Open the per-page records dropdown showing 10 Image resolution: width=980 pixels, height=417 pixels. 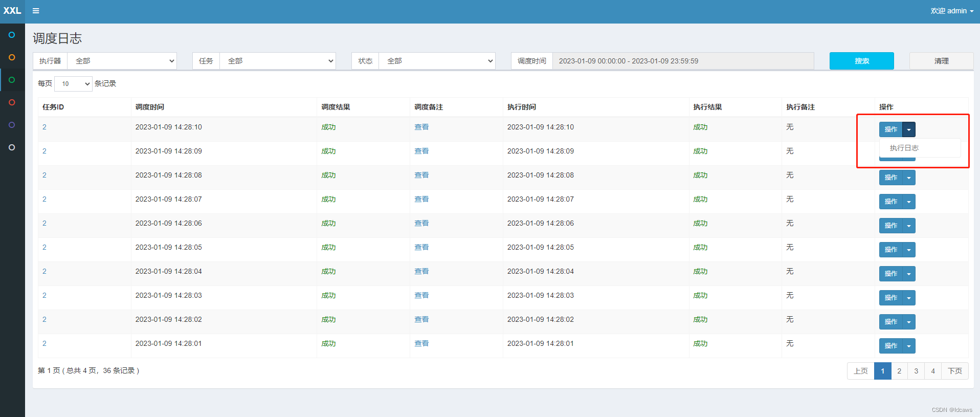click(73, 83)
